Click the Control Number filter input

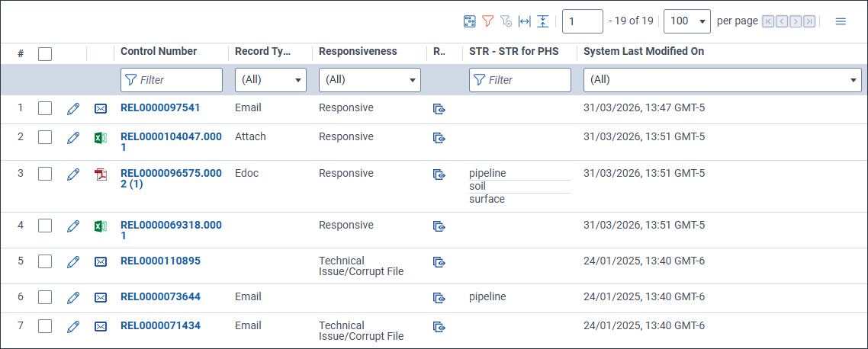172,80
